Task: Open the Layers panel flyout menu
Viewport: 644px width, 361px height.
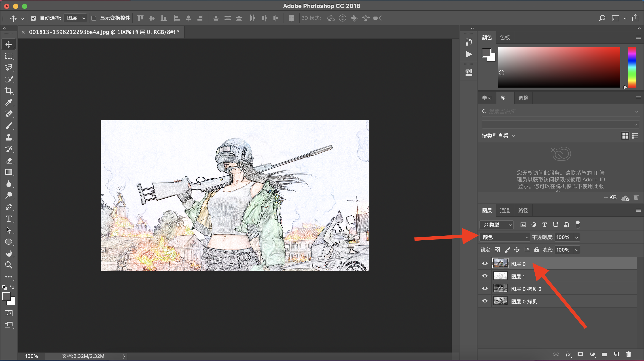Action: point(638,210)
